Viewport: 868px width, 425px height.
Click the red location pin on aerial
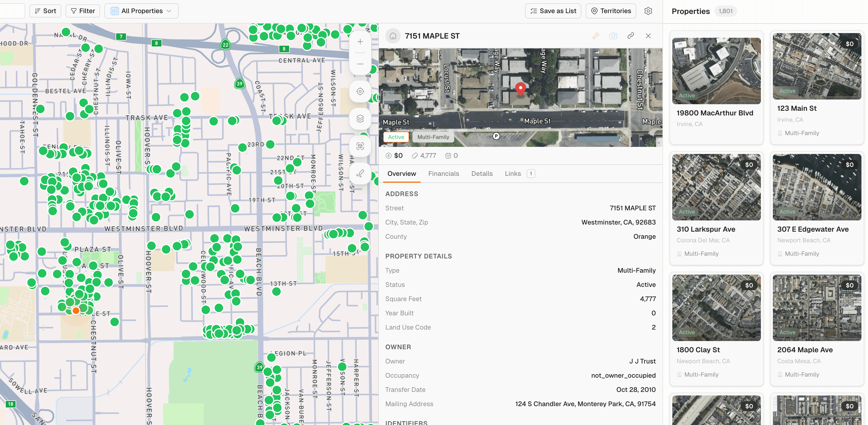tap(520, 89)
